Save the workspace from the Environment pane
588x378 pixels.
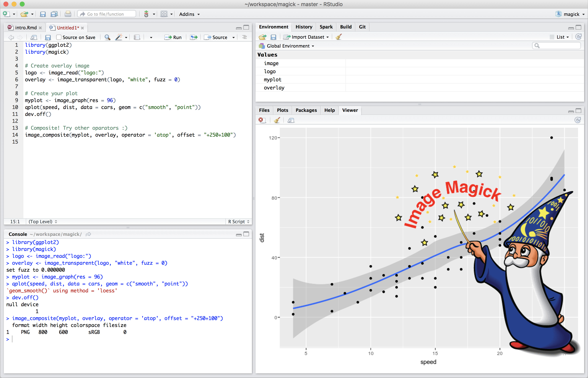(x=273, y=37)
